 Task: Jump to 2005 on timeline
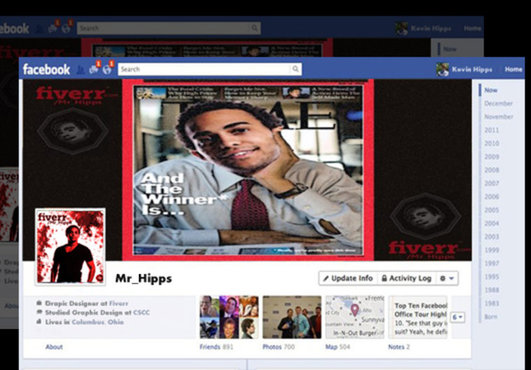491,210
